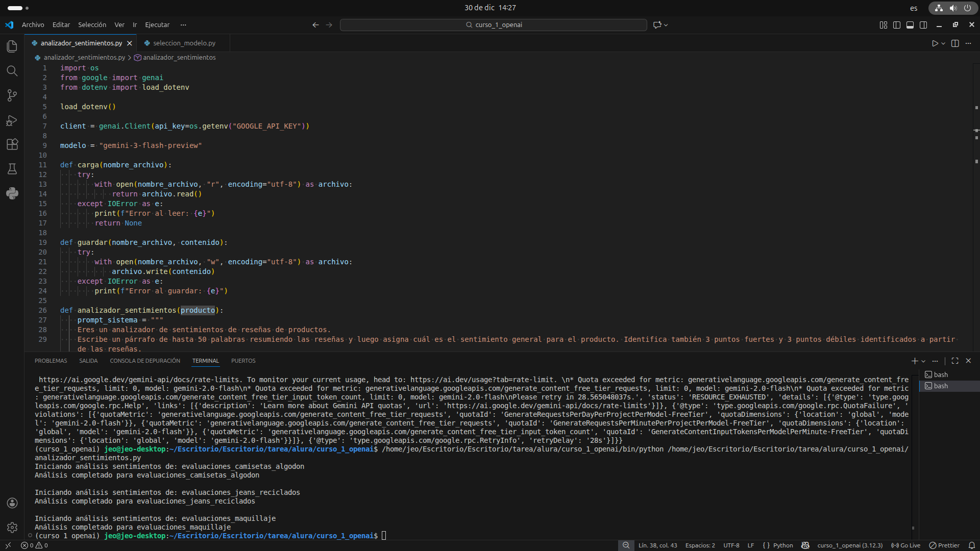
Task: Open the Ejecutar menu
Action: [157, 24]
